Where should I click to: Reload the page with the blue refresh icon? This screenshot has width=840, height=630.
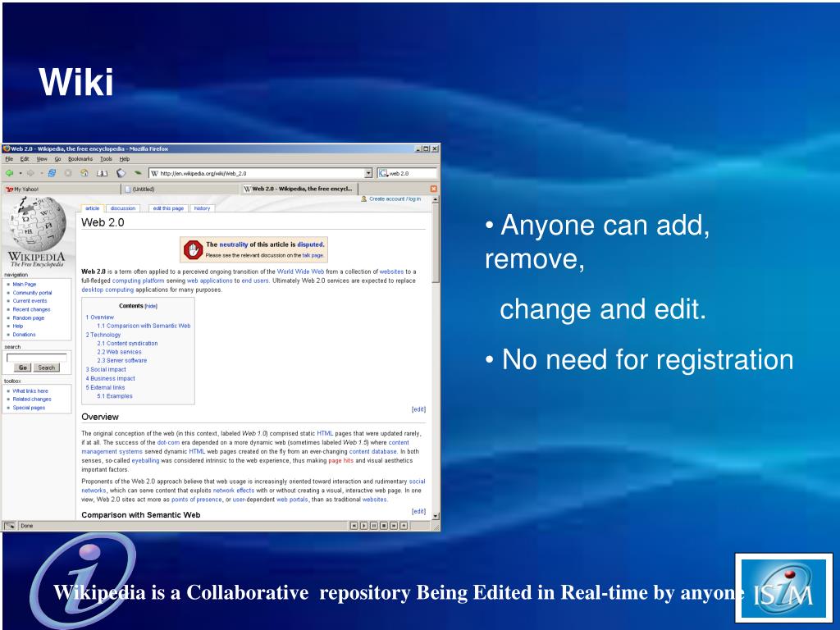coord(52,173)
